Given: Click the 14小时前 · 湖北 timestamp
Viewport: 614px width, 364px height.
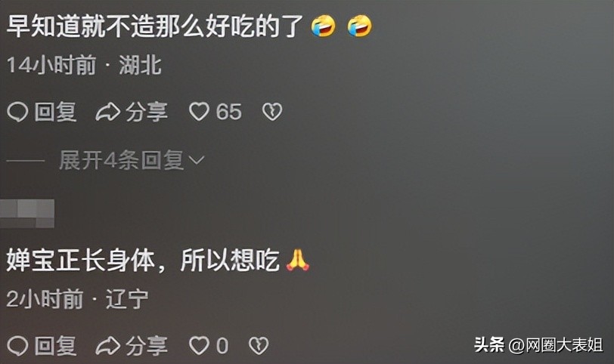Looking at the screenshot, I should coord(84,64).
